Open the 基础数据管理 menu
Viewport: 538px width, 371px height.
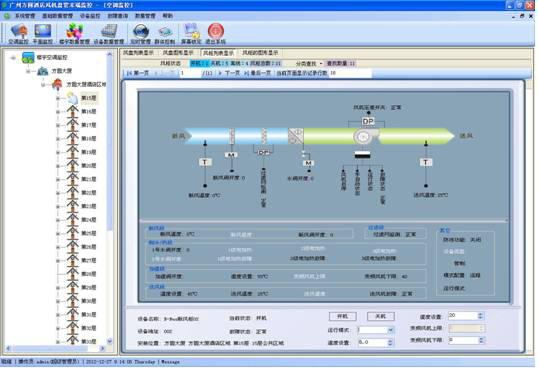click(x=57, y=16)
